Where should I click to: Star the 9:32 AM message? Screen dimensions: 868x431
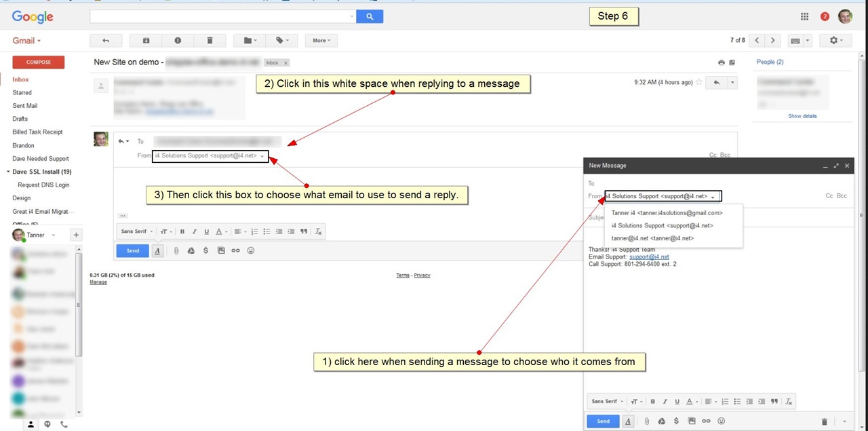[x=699, y=82]
